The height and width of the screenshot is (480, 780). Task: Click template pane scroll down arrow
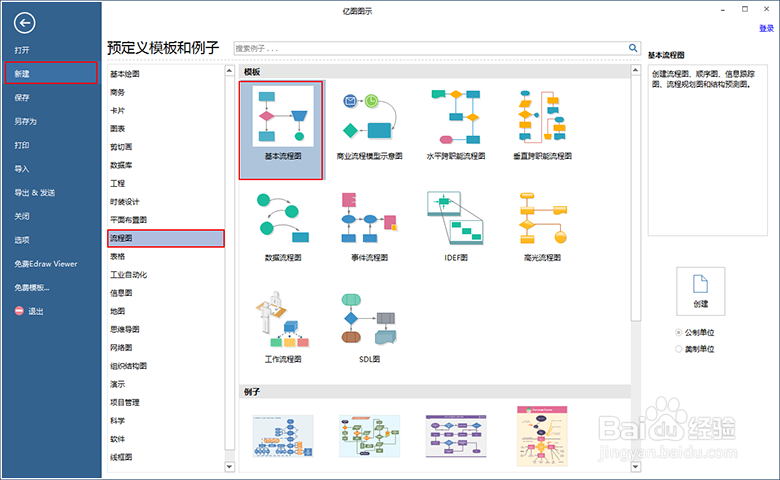(635, 467)
